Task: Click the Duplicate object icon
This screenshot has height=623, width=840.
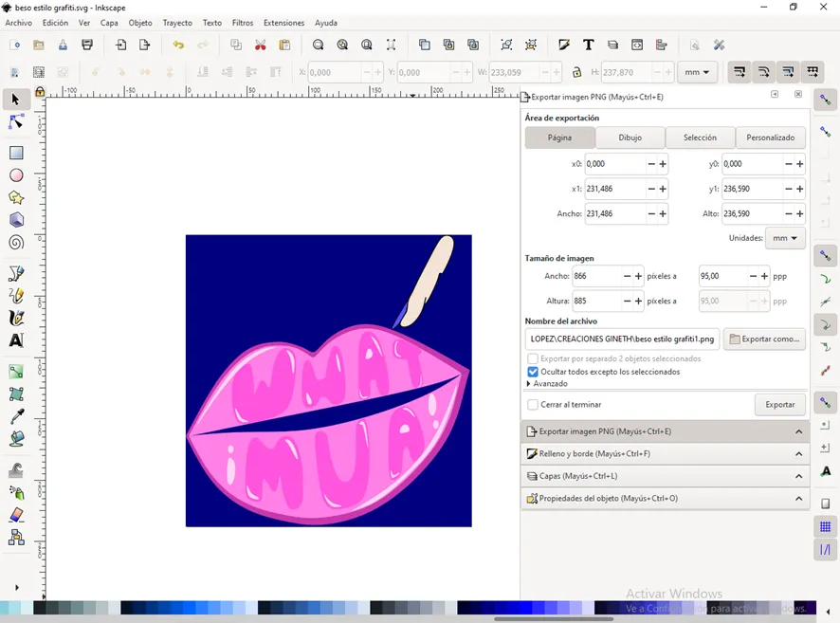Action: click(425, 45)
